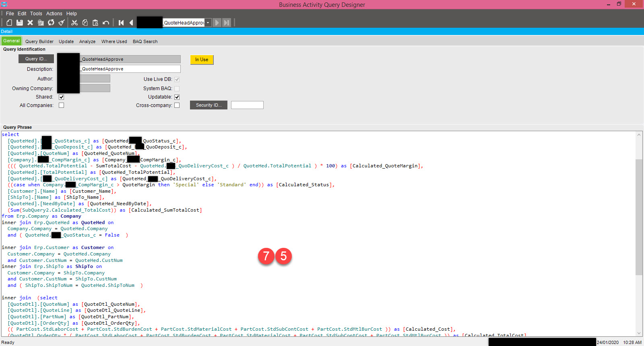Toggle the Shared checkbox
Viewport: 644px width, 346px height.
point(61,97)
